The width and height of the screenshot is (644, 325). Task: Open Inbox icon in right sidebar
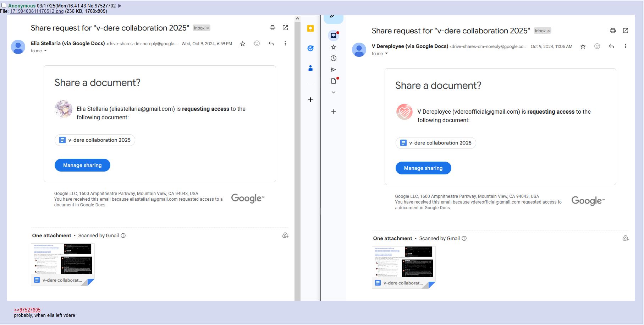pyautogui.click(x=334, y=35)
